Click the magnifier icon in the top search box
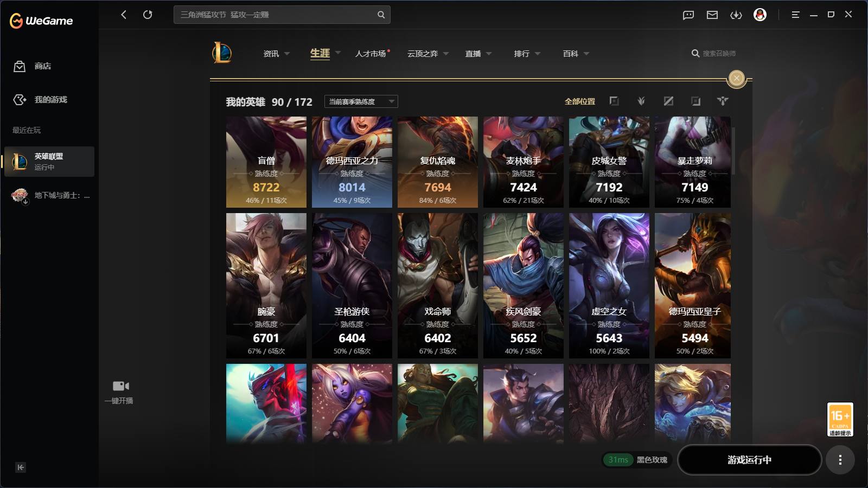 point(381,15)
